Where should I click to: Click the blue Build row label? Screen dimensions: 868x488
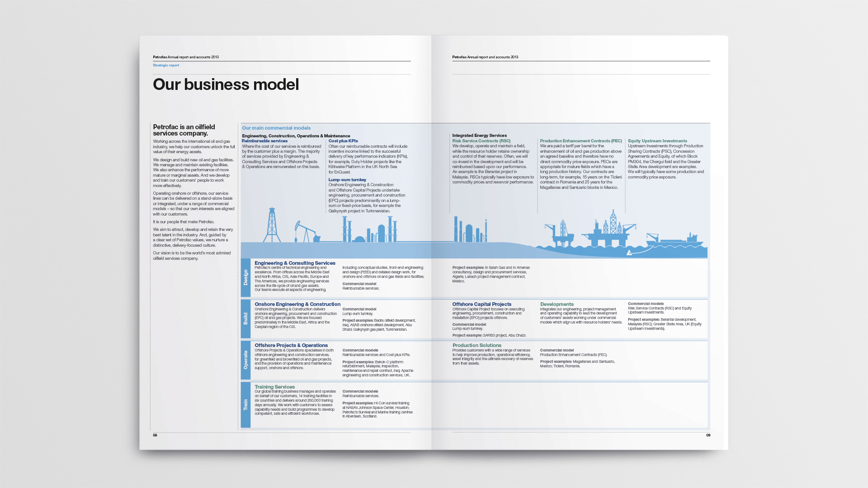[245, 319]
